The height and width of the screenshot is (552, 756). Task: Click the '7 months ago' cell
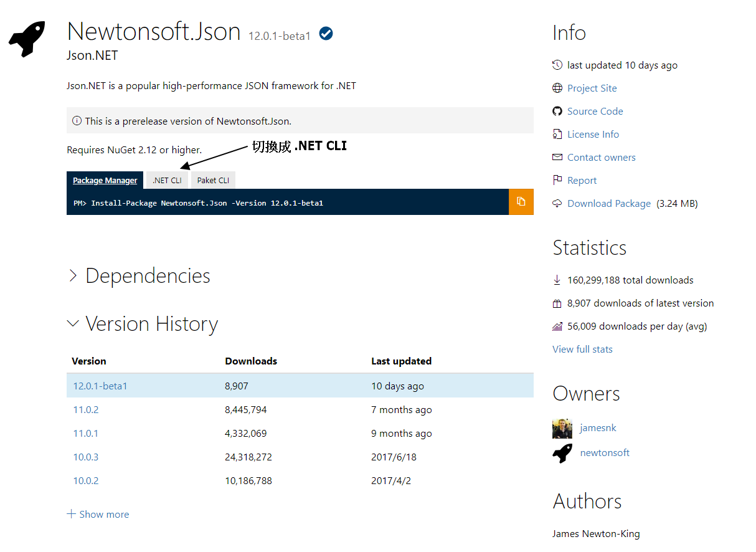click(402, 409)
